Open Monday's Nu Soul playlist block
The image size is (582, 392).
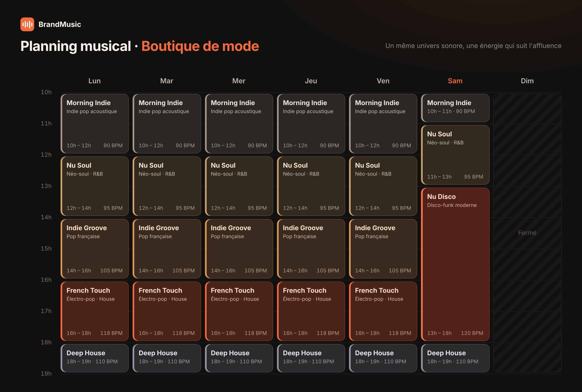coord(95,186)
